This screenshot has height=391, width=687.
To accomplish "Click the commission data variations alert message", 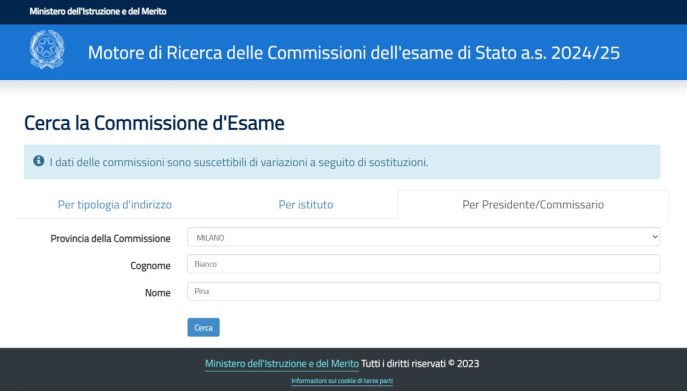I will point(239,162).
